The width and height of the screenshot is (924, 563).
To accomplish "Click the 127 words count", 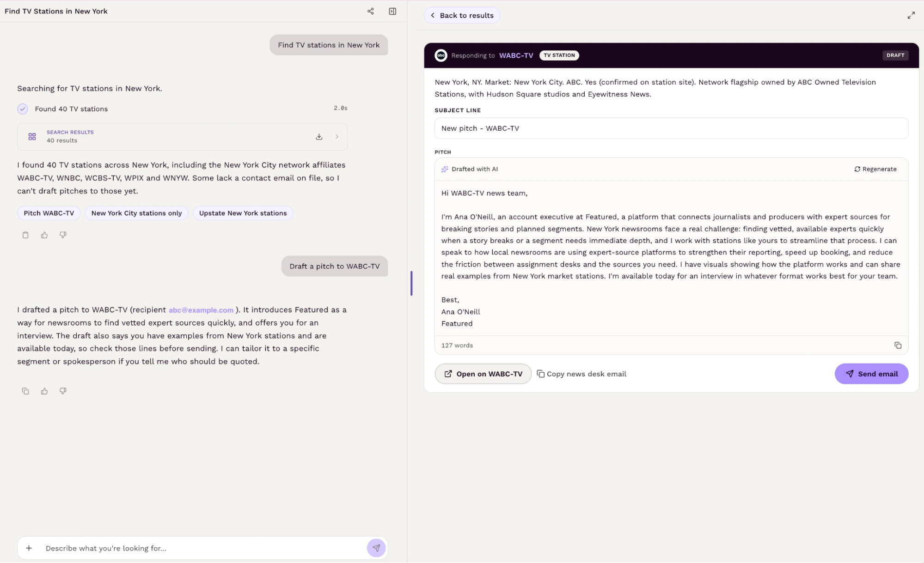I will [457, 345].
